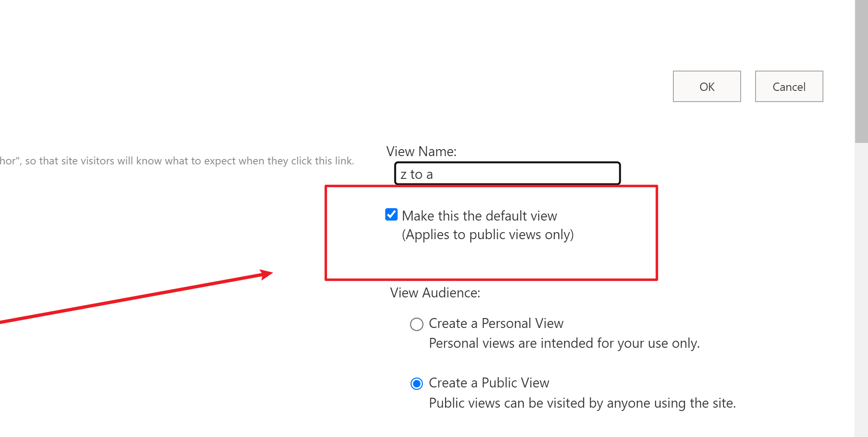This screenshot has height=437, width=868.
Task: Click the 'z to a' text inside name field
Action: [417, 174]
